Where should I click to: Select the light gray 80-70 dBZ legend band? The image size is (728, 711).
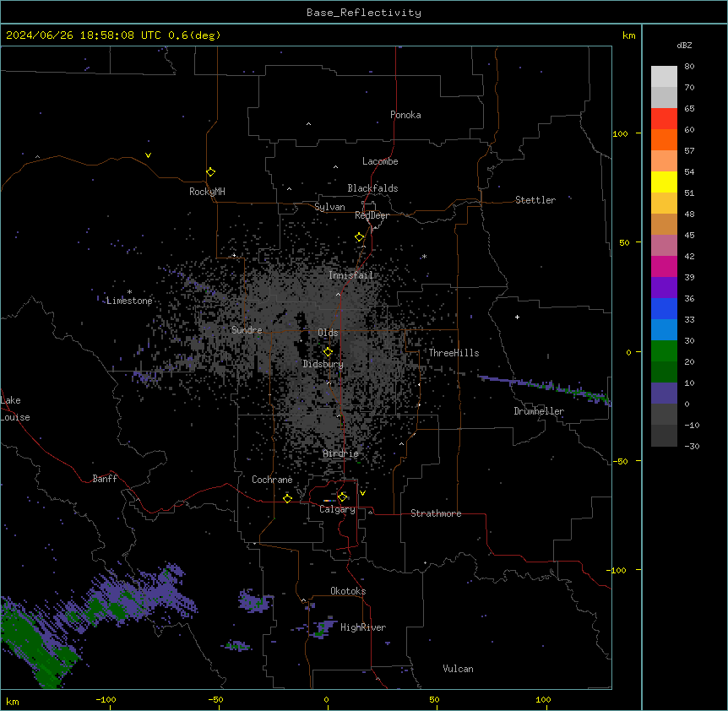664,76
